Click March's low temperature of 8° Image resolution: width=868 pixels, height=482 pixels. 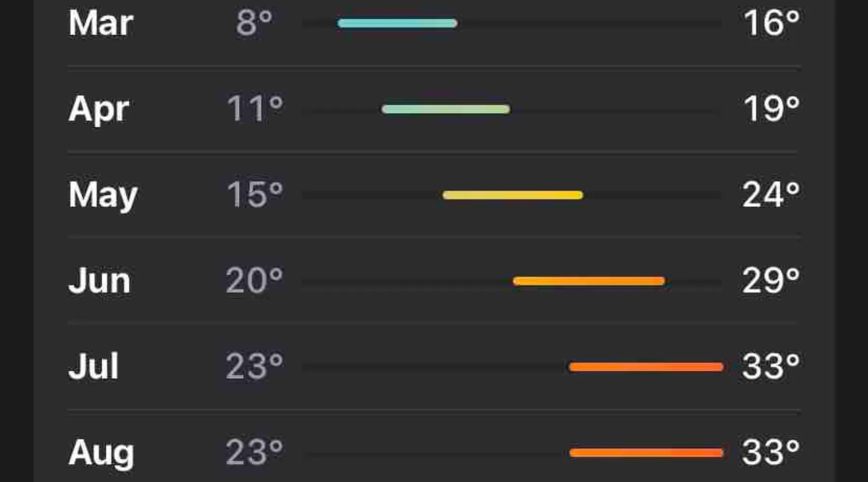pos(254,23)
